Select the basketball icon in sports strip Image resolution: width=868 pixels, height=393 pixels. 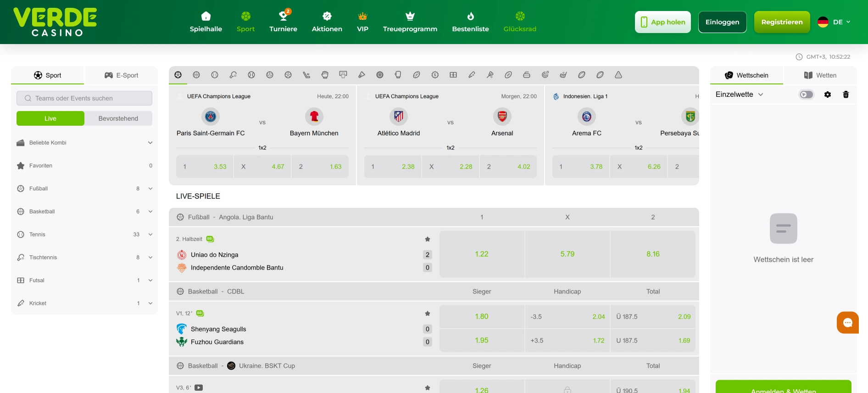[x=196, y=75]
